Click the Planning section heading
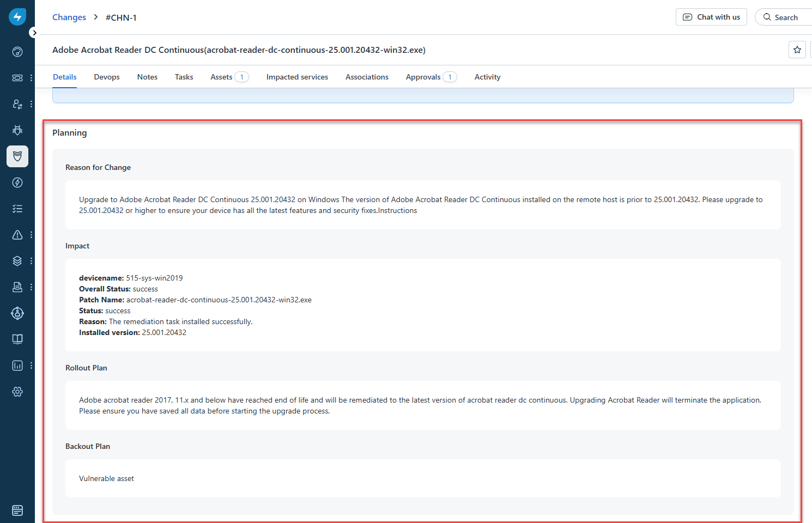Image resolution: width=812 pixels, height=523 pixels. click(69, 133)
